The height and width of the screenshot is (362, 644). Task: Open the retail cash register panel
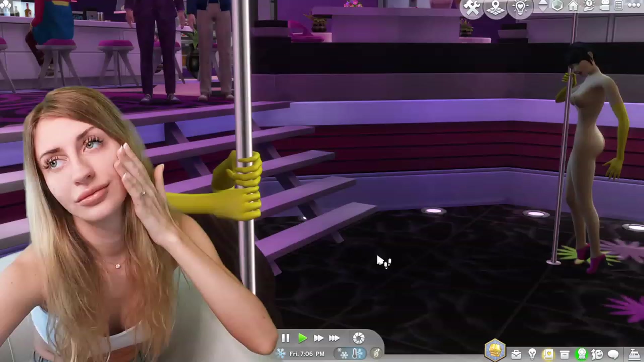[x=634, y=354]
